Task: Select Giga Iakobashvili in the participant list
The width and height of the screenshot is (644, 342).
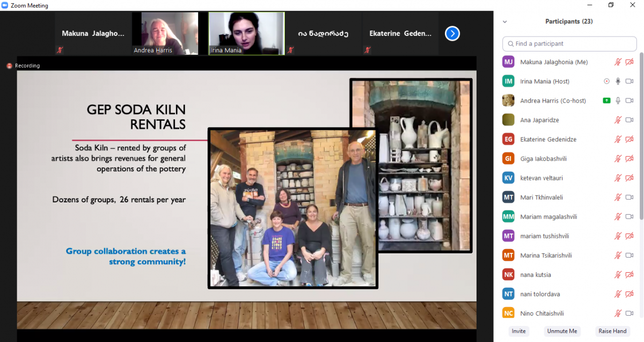Action: [x=544, y=158]
